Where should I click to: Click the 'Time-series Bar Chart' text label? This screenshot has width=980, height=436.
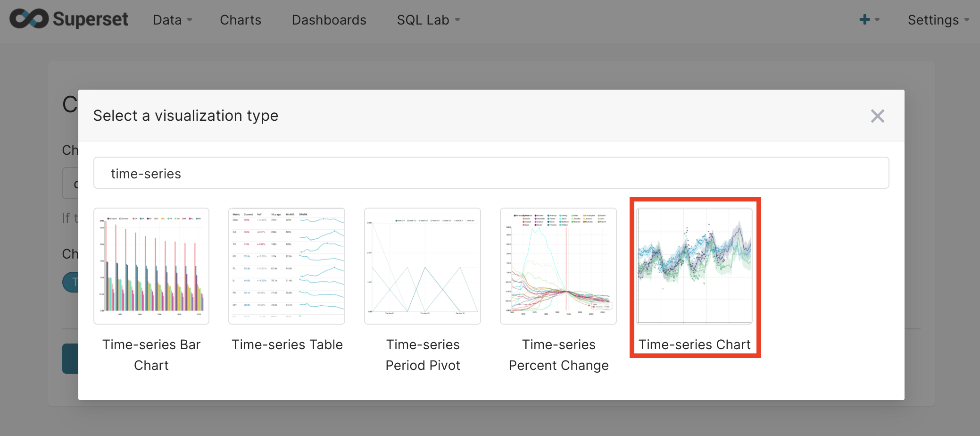[151, 354]
